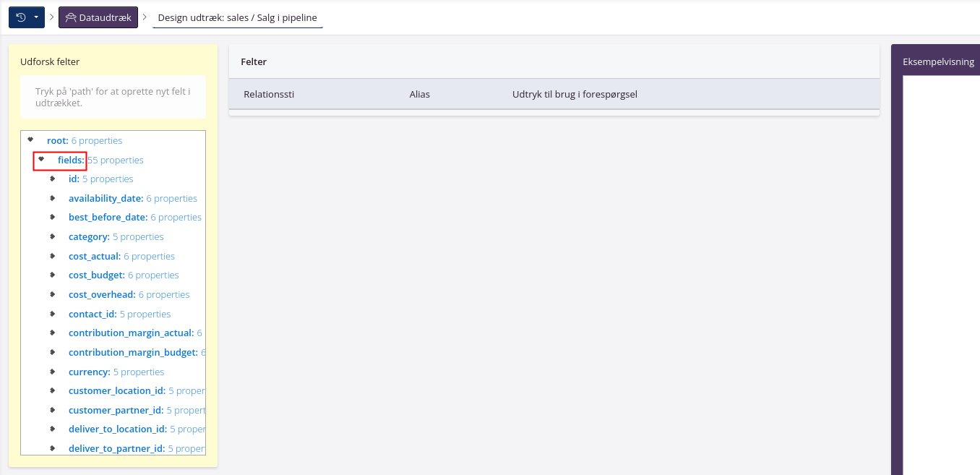Collapse the fields node arrow
980x475 pixels.
point(41,159)
